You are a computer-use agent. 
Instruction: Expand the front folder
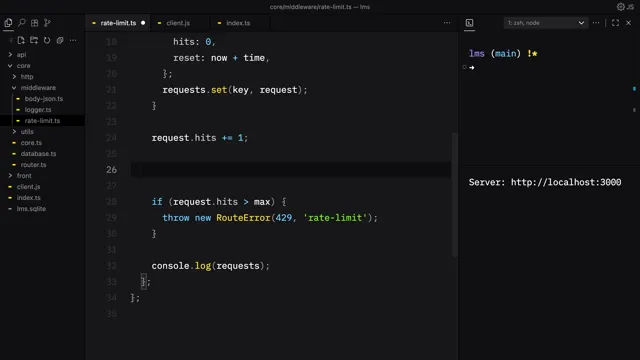click(24, 176)
